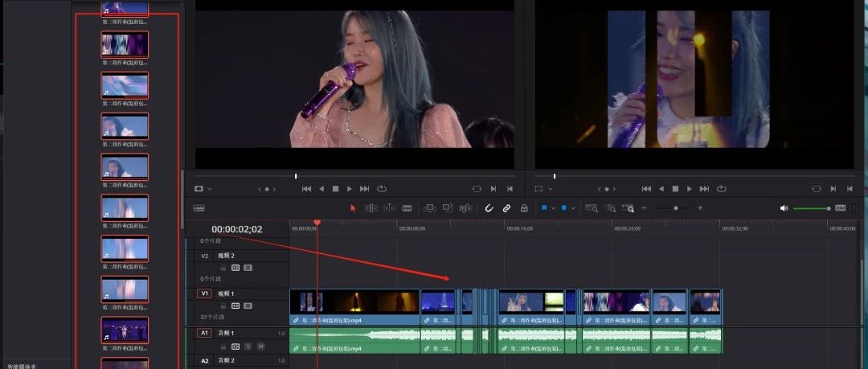Toggle loop playback in source viewer
This screenshot has height=369, width=868.
382,189
